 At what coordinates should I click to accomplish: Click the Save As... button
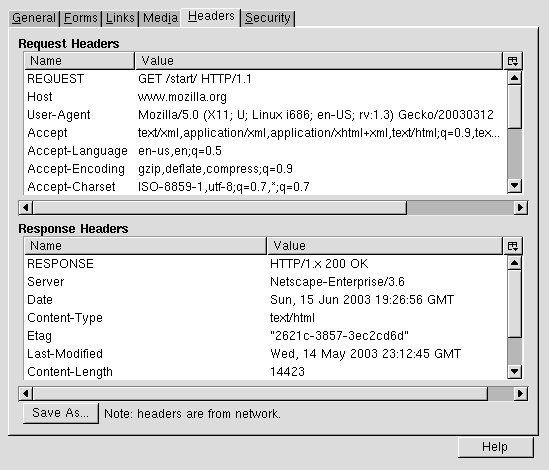(61, 413)
